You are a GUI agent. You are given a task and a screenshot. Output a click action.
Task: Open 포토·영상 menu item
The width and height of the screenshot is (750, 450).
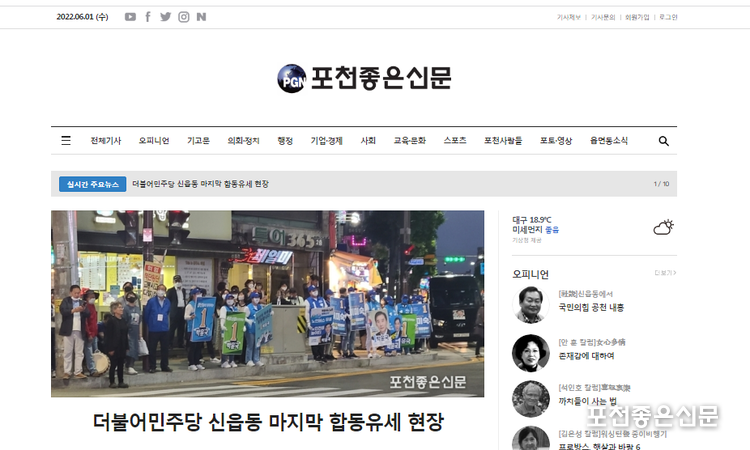(556, 141)
